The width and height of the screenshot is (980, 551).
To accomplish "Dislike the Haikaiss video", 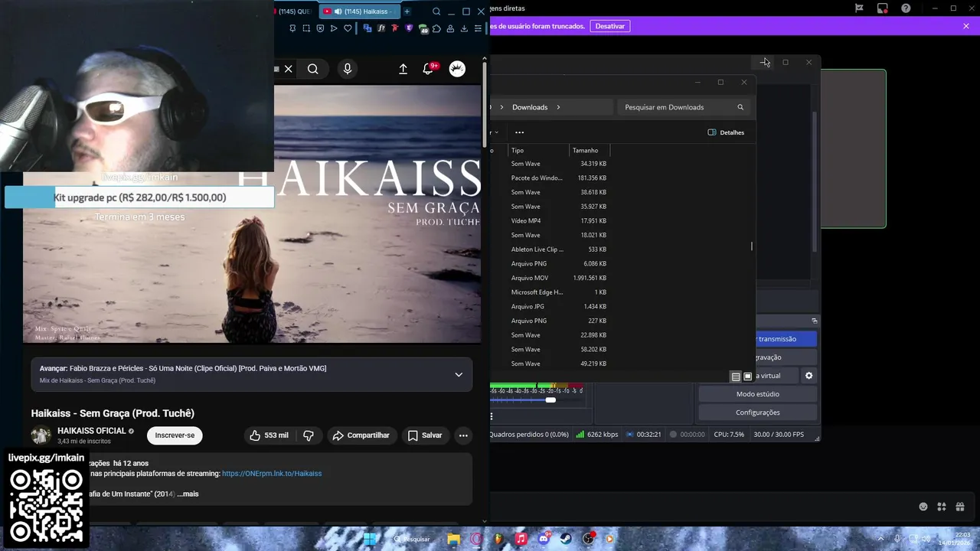I will pos(309,435).
